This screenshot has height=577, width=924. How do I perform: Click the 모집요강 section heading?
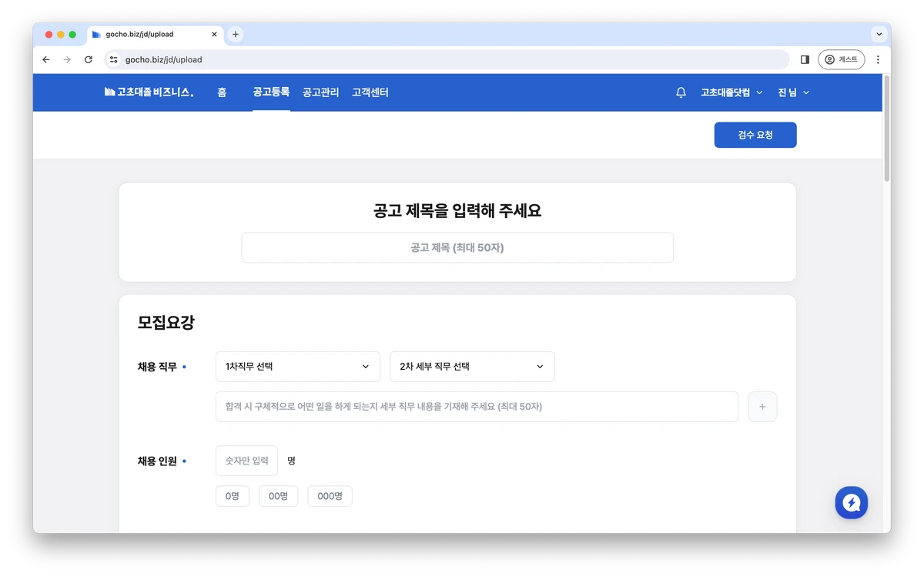click(166, 323)
